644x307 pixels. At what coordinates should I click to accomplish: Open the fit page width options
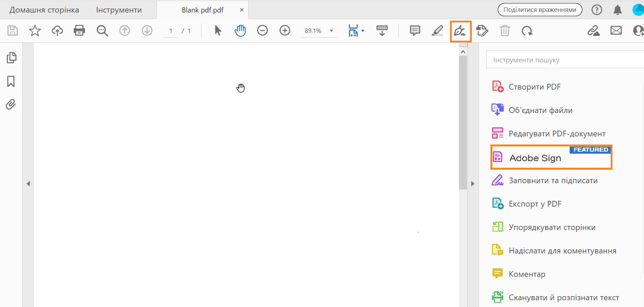click(356, 31)
